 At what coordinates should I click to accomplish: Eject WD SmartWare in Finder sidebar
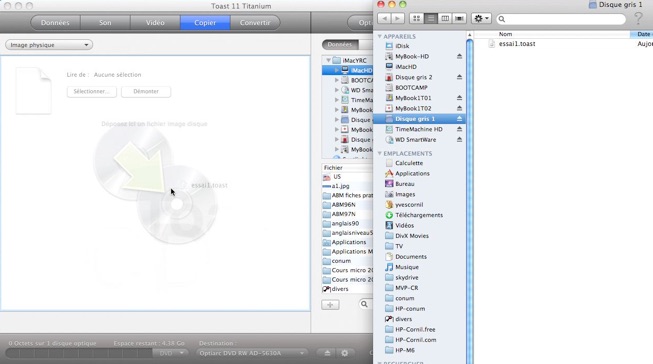pos(459,140)
